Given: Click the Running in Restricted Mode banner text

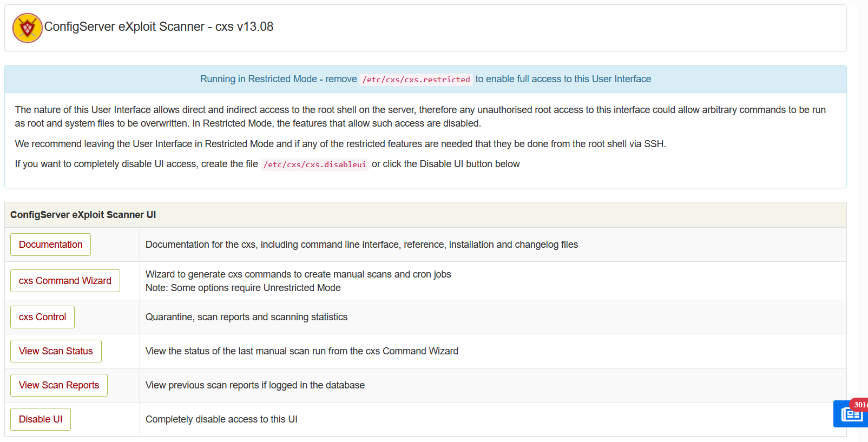Looking at the screenshot, I should click(278, 79).
